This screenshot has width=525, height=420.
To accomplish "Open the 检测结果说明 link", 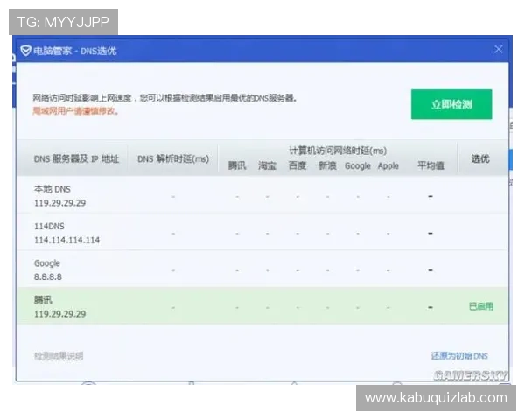I will pos(59,356).
